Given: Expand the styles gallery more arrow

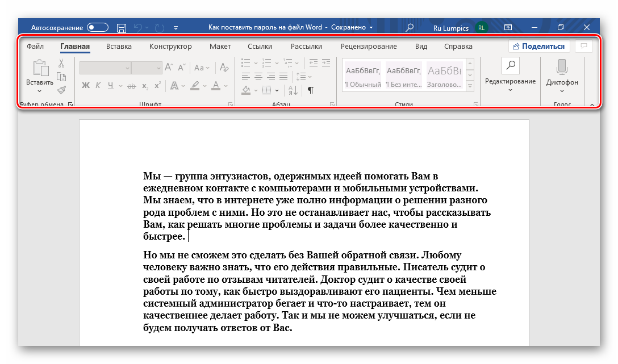Looking at the screenshot, I should (x=470, y=86).
